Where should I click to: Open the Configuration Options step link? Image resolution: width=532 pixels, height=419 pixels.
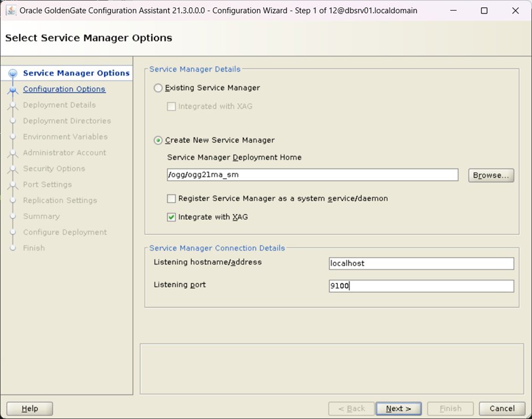pos(64,89)
